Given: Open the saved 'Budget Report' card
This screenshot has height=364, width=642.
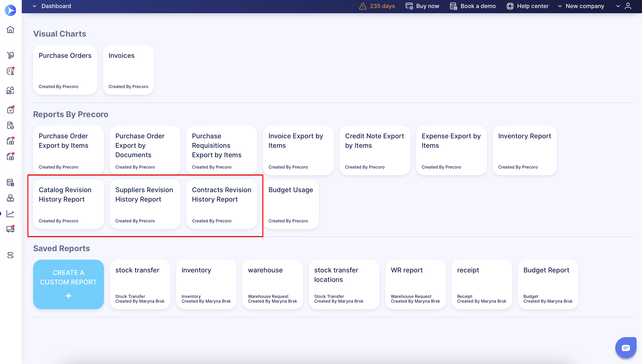Looking at the screenshot, I should pos(548,284).
